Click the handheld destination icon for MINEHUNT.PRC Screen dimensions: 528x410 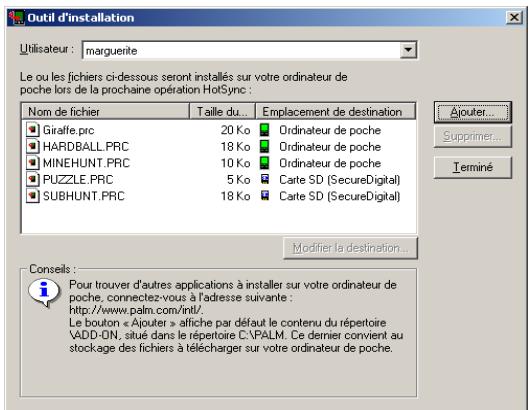[x=265, y=163]
